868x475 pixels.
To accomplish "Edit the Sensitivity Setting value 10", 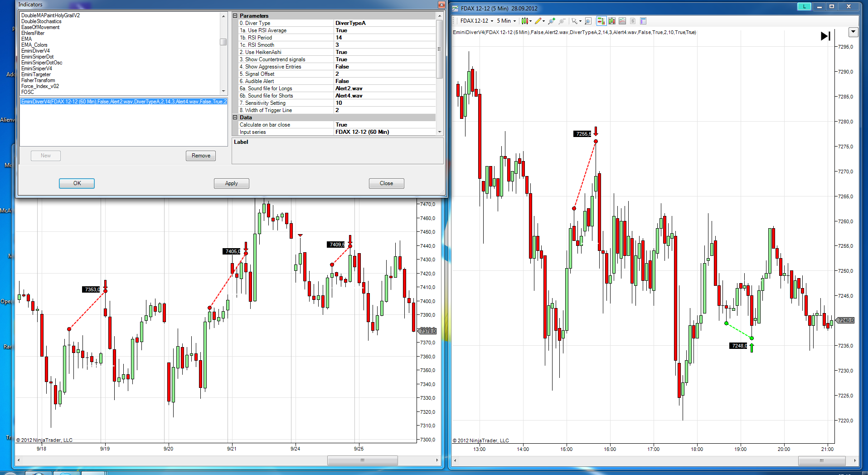I will pos(385,103).
